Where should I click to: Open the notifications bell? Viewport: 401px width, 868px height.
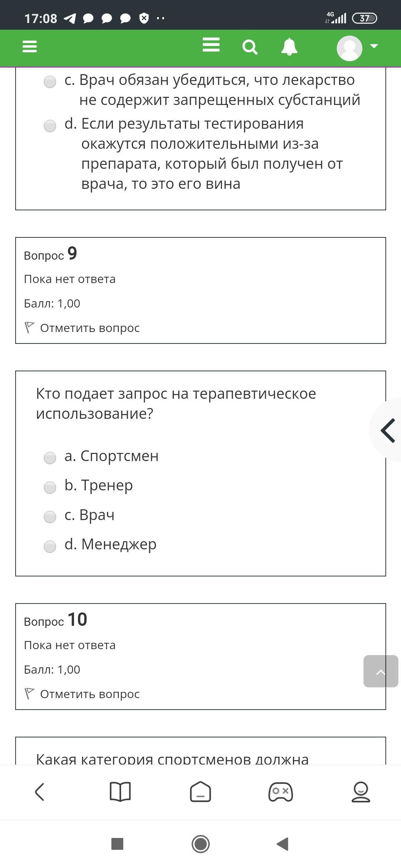(x=289, y=47)
